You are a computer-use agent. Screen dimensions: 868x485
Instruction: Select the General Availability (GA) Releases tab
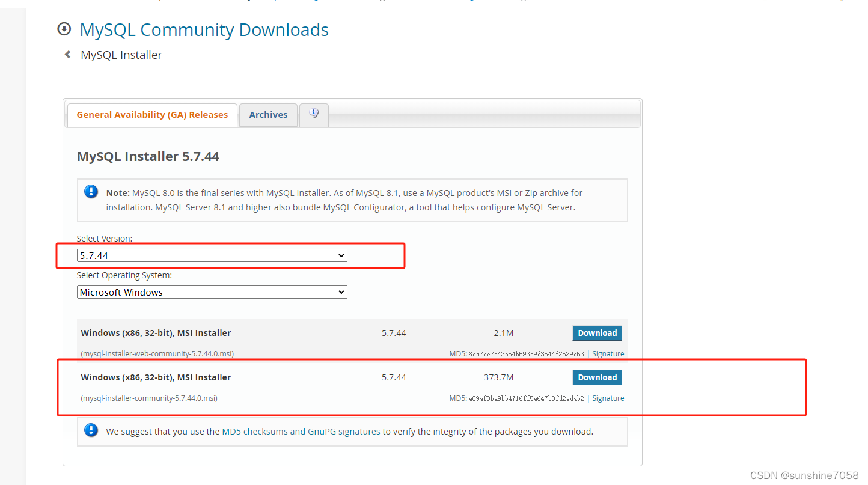[151, 114]
